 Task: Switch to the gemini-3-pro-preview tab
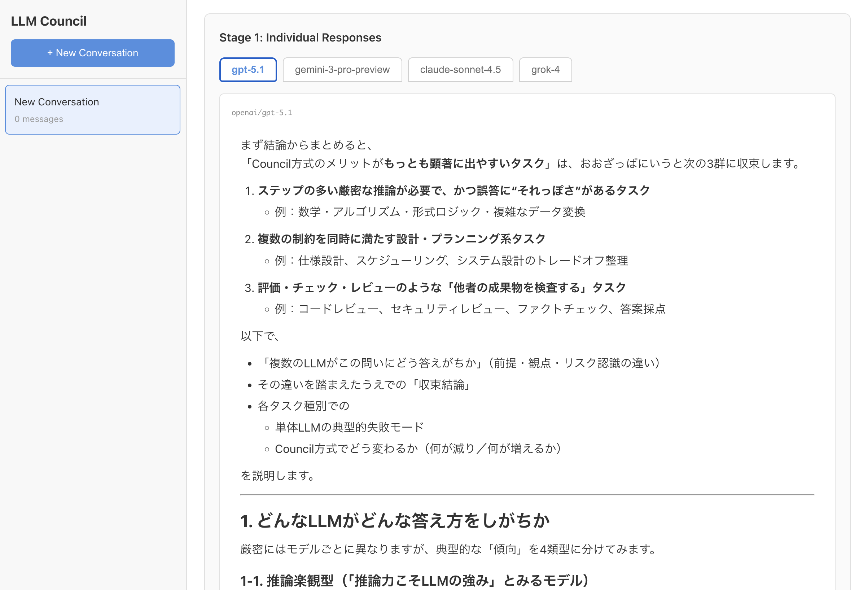[x=342, y=70]
